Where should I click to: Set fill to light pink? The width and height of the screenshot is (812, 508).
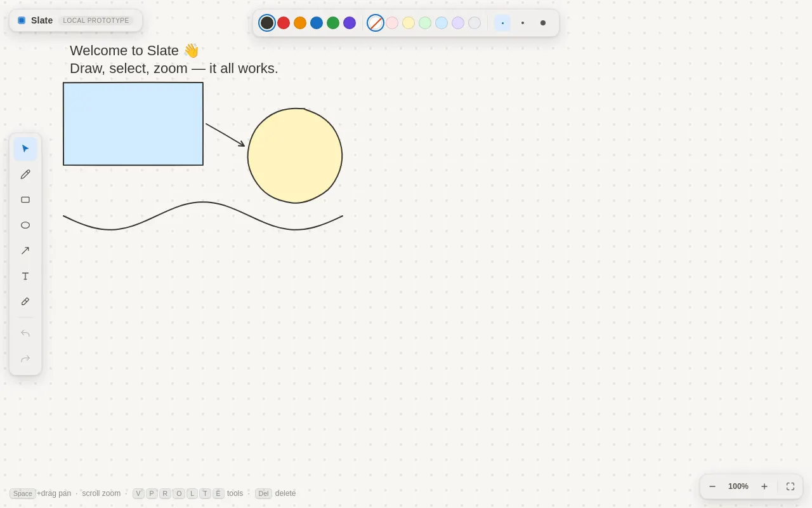click(392, 23)
